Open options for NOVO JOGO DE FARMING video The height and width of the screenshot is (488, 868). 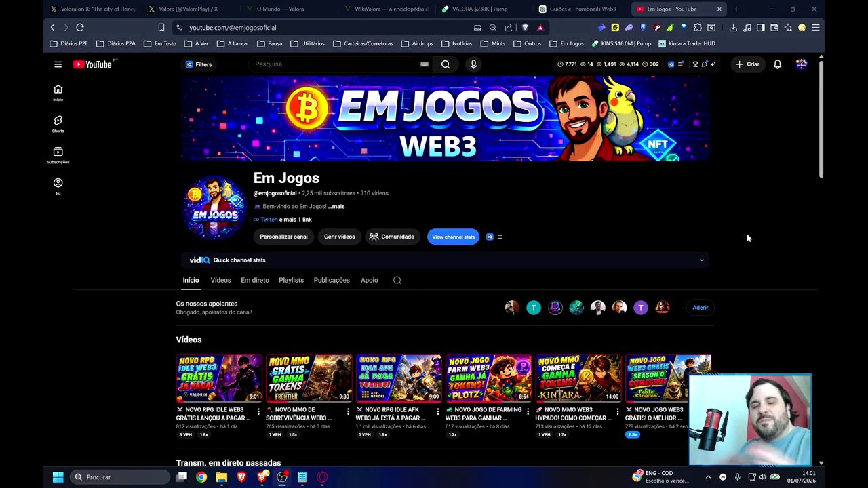point(528,411)
